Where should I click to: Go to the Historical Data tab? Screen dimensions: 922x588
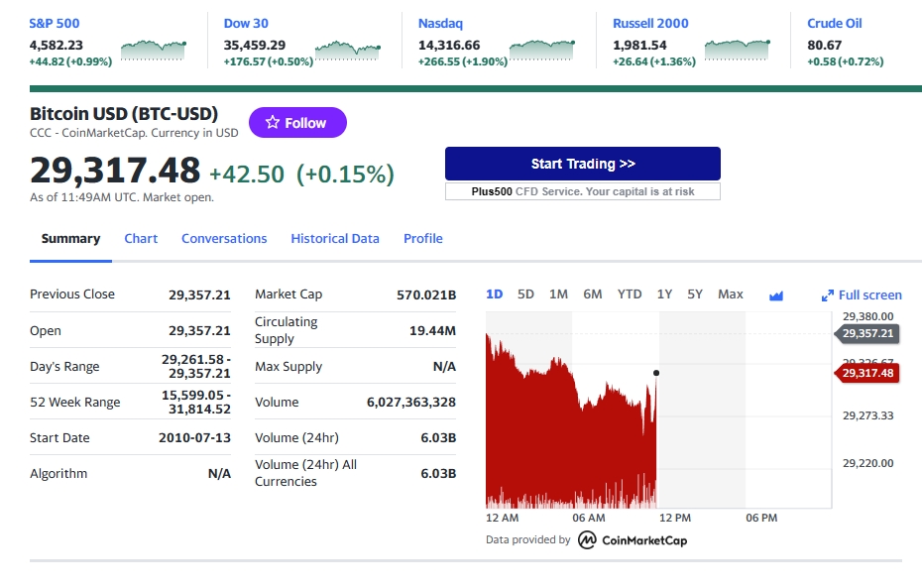point(335,239)
